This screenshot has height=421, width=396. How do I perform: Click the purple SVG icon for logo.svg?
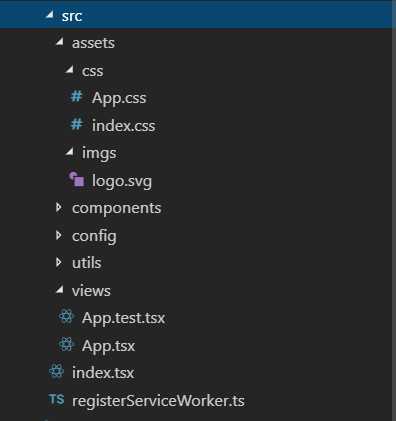tap(76, 179)
